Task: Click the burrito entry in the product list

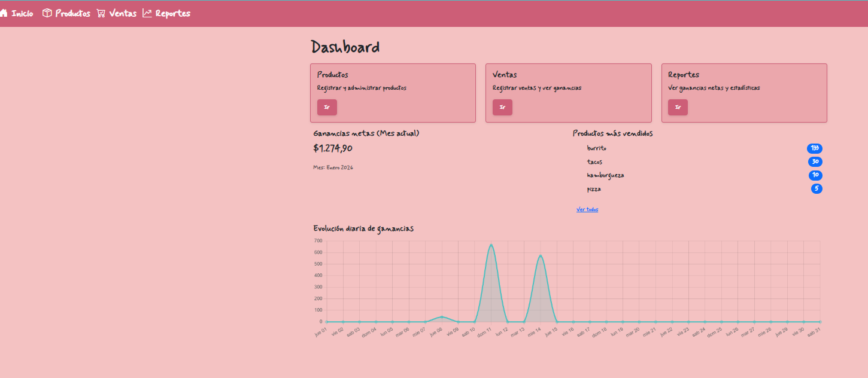Action: click(596, 148)
